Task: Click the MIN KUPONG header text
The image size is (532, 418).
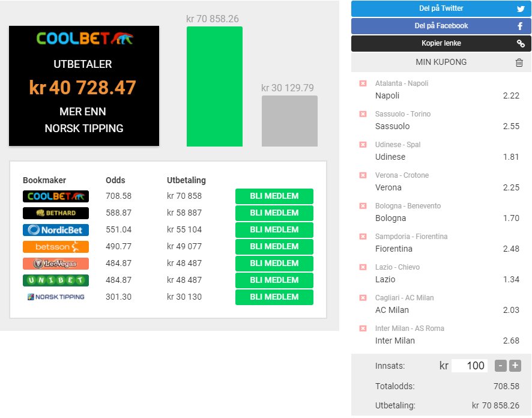Action: tap(441, 62)
